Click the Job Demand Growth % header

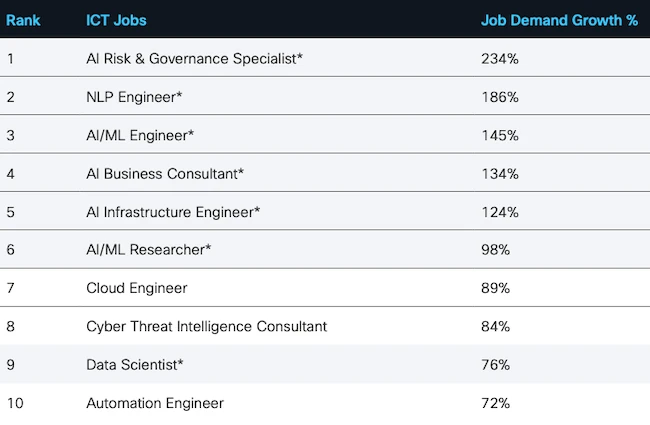[x=559, y=20]
